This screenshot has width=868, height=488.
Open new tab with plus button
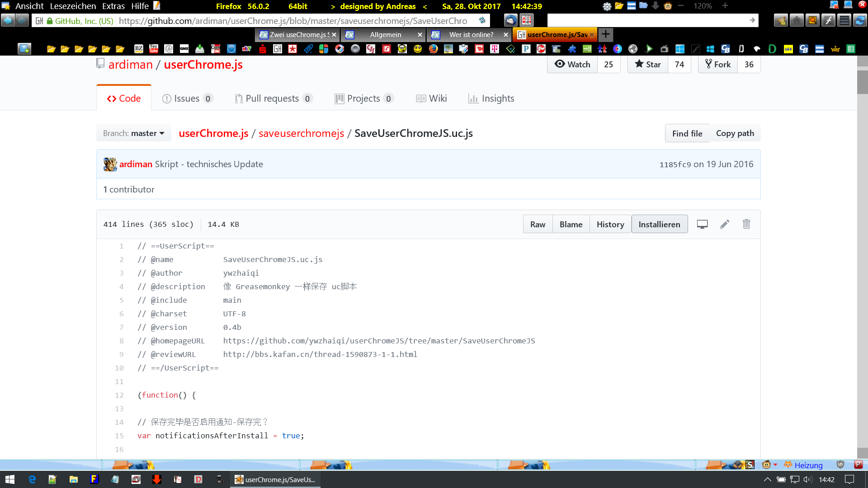click(605, 34)
